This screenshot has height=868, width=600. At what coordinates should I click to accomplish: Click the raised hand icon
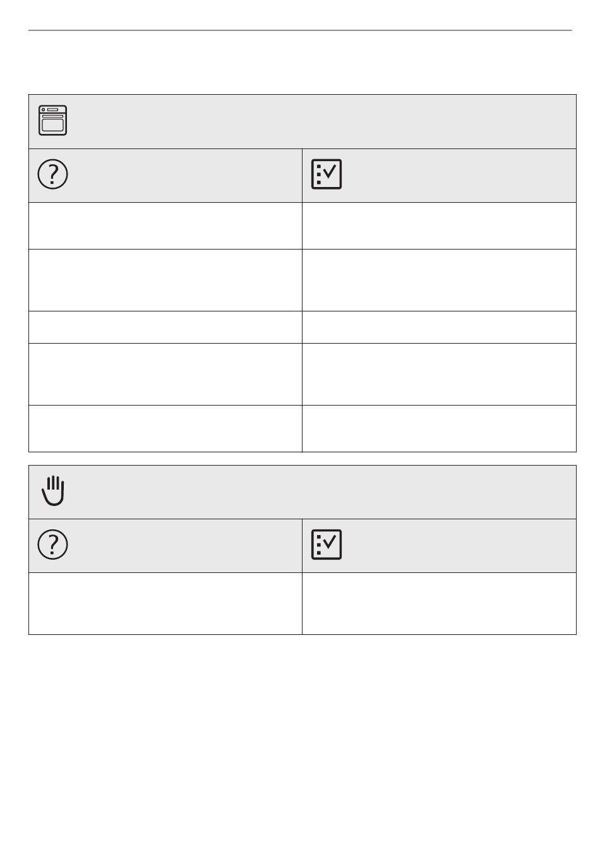[53, 491]
